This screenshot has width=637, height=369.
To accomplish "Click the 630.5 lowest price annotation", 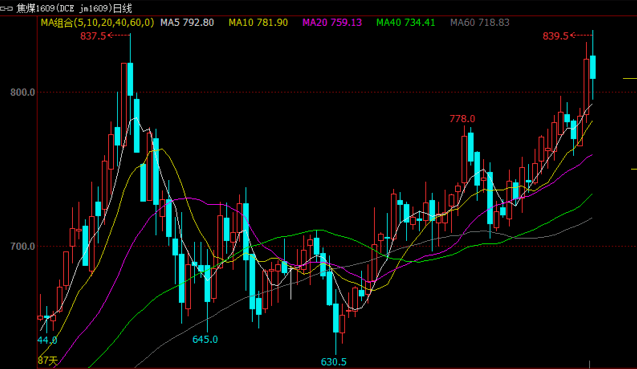I will coord(334,362).
